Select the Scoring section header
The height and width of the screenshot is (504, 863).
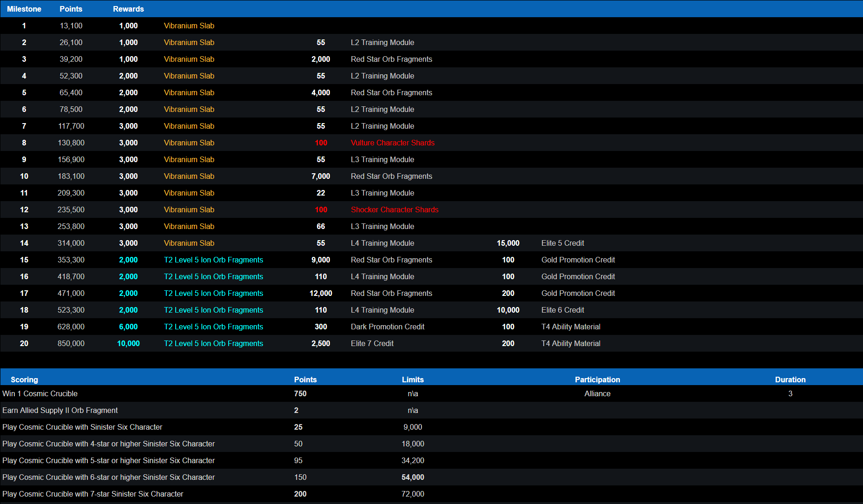tap(24, 380)
